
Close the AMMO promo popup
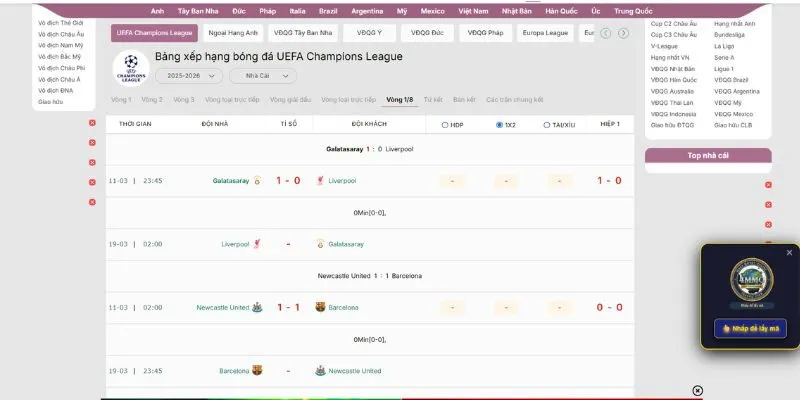pyautogui.click(x=789, y=252)
